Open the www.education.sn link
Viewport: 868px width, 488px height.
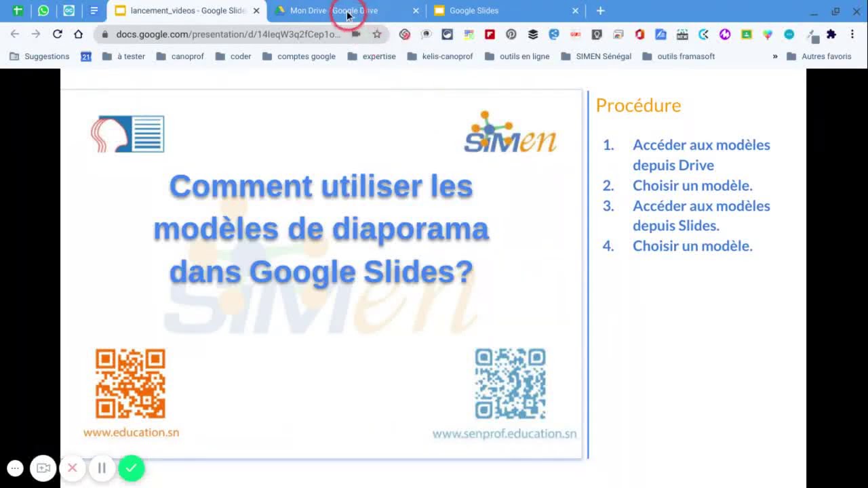(x=132, y=432)
